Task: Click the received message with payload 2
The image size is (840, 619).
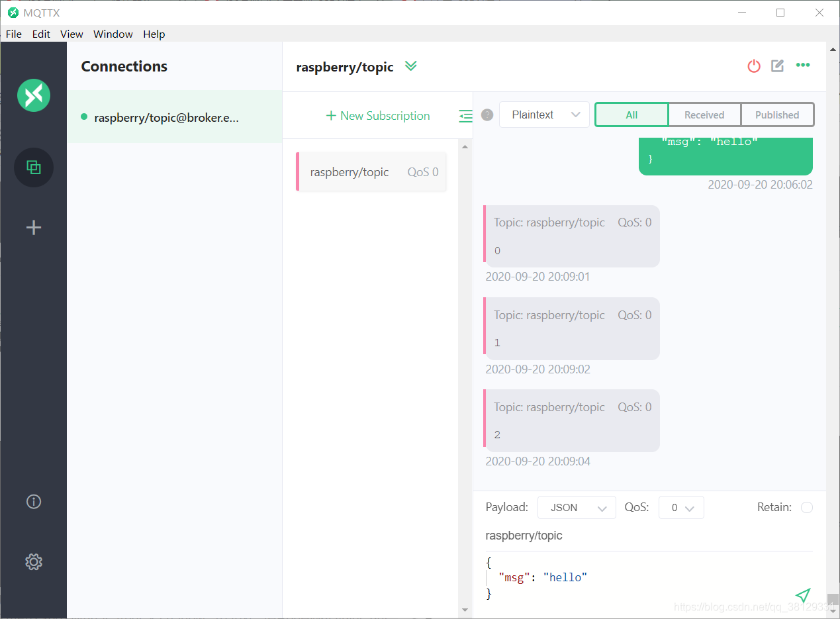Action: click(x=572, y=421)
